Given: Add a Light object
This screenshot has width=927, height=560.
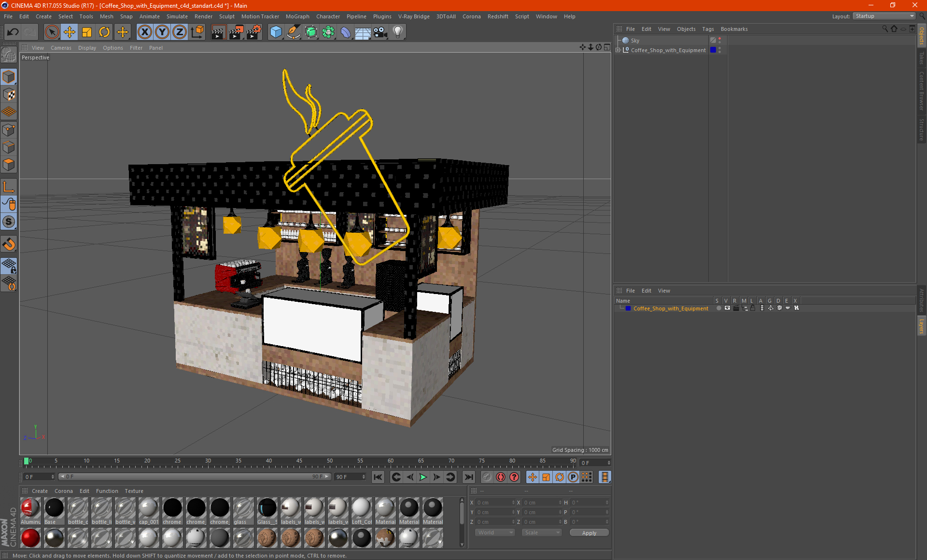Looking at the screenshot, I should pos(398,32).
